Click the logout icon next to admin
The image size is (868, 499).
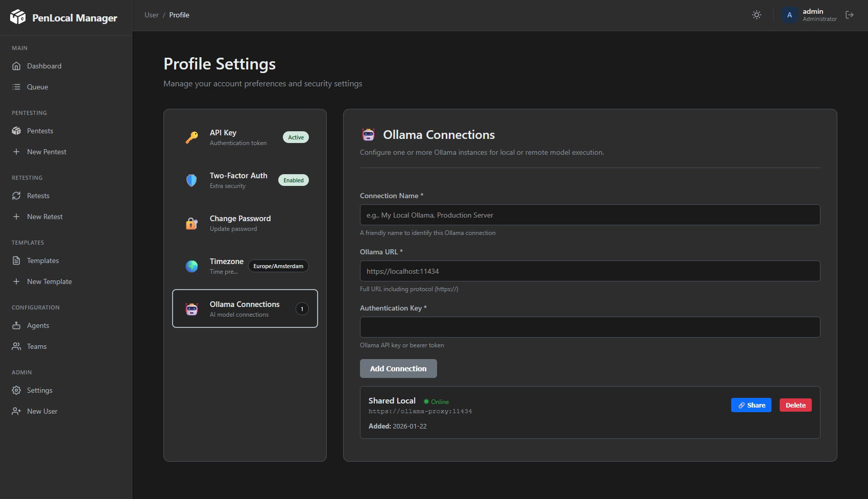pos(850,15)
